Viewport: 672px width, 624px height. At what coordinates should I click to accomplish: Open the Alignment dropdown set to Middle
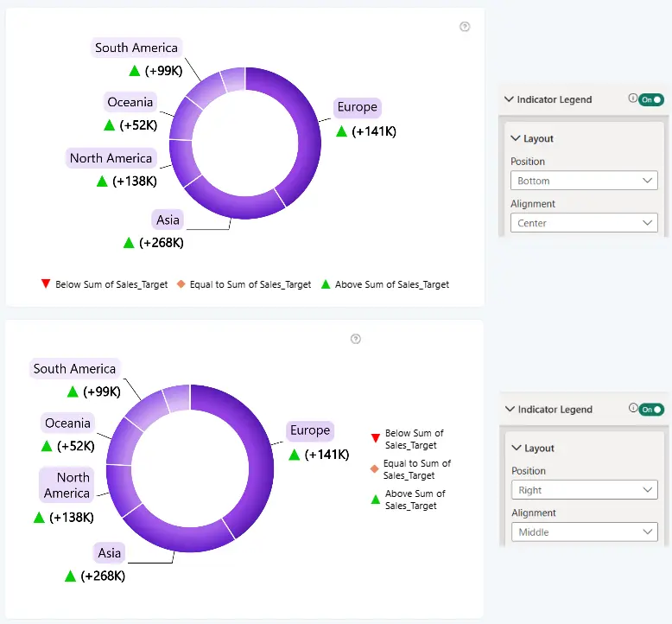[x=584, y=532]
